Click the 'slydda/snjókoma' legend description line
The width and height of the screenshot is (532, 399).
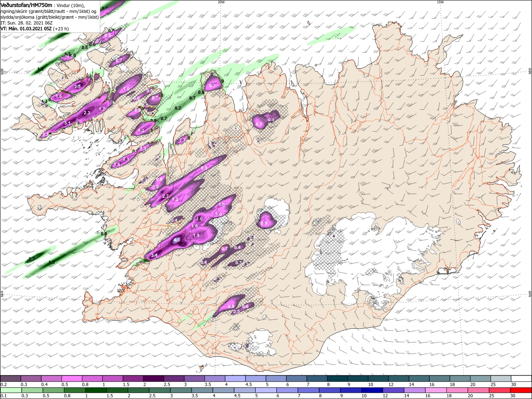[49, 17]
